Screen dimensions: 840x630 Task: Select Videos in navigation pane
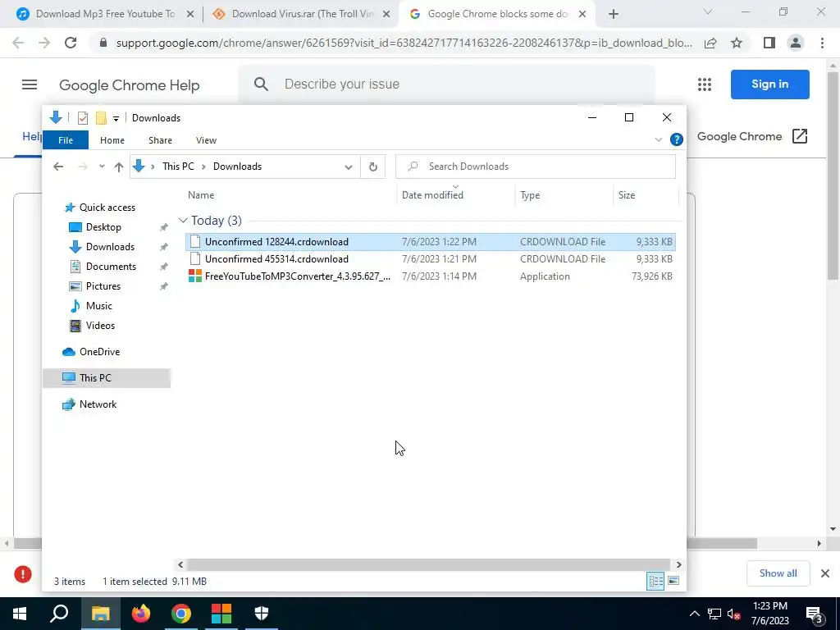click(100, 326)
